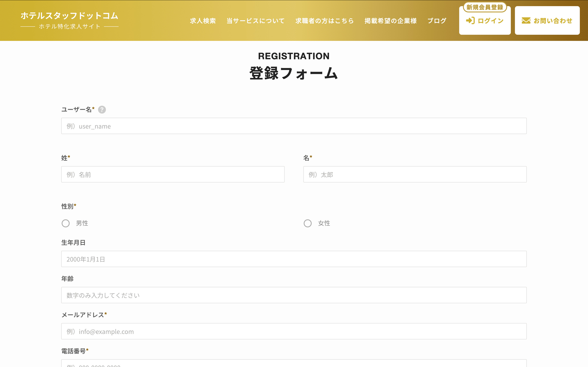This screenshot has width=588, height=367.
Task: Click the login arrow icon
Action: tap(470, 21)
